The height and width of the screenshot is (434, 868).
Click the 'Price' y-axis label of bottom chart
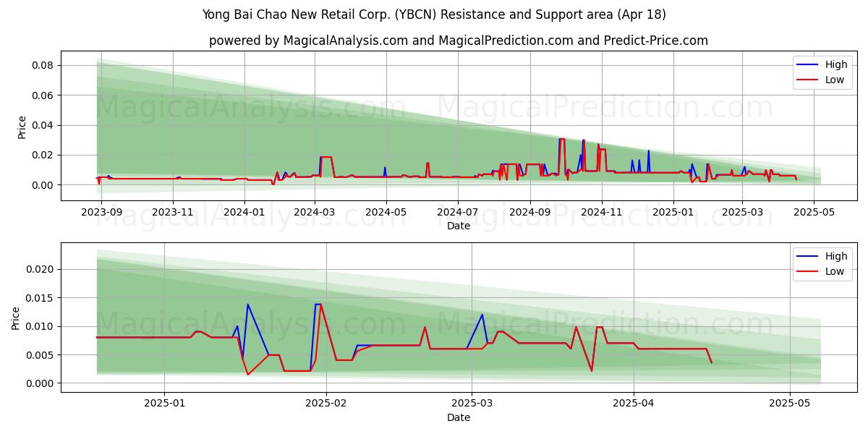[x=16, y=317]
